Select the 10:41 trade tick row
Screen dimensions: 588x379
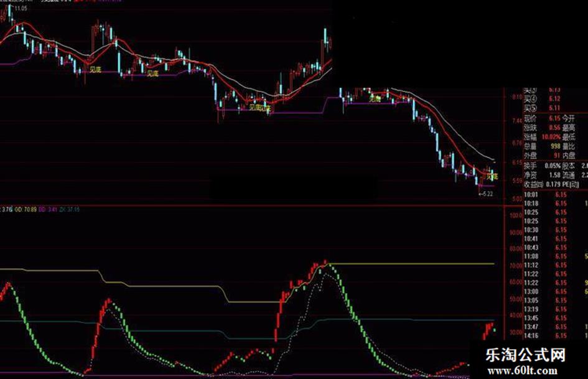556,238
